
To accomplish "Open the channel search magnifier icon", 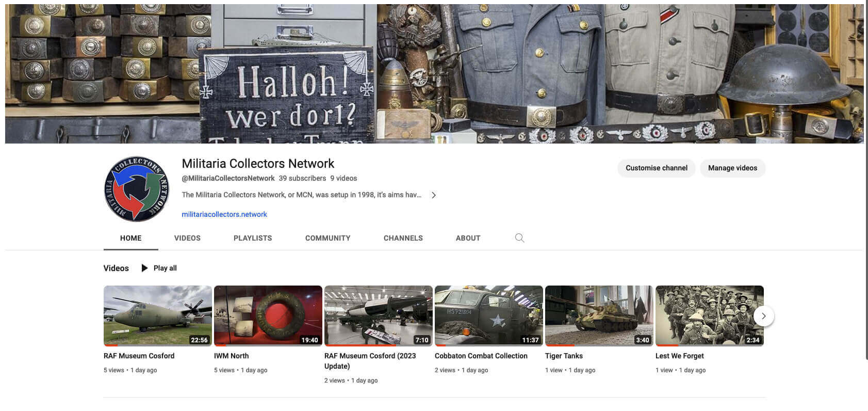I will tap(519, 238).
